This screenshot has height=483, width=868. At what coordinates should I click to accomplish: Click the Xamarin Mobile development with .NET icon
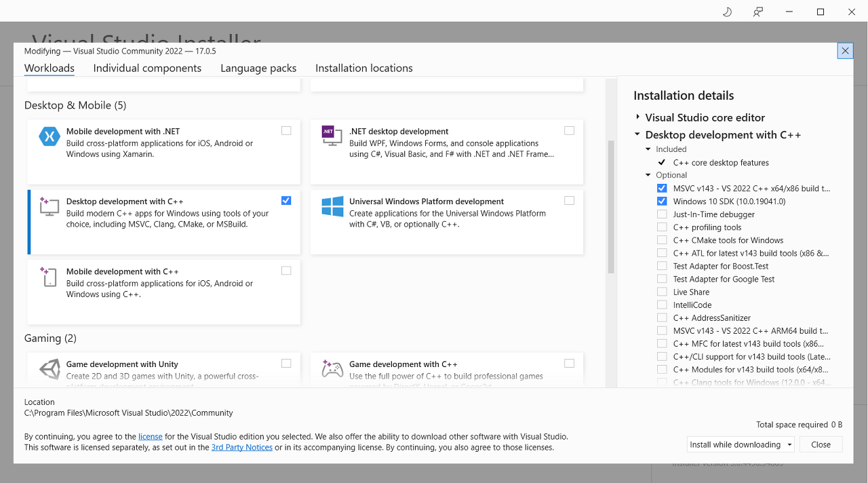50,136
